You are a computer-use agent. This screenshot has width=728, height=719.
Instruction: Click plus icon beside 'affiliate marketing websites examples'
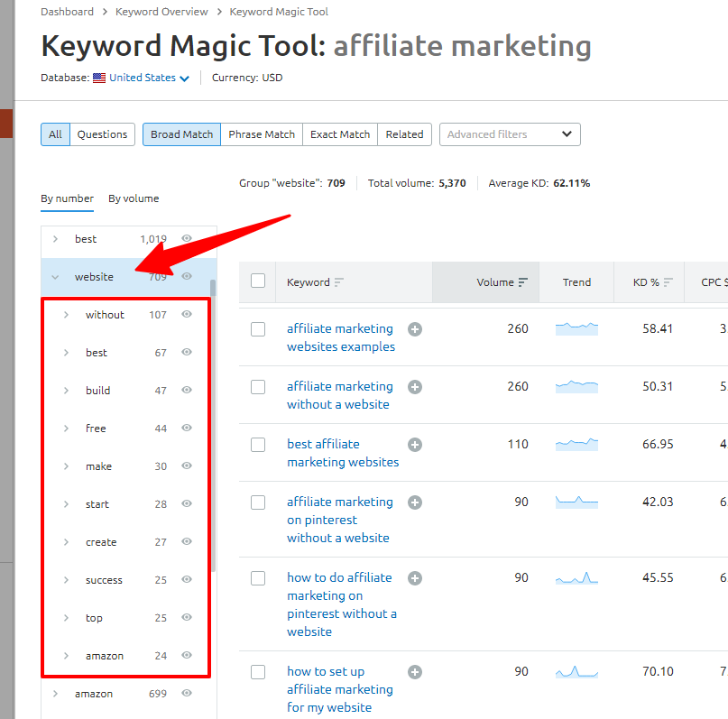(x=415, y=329)
